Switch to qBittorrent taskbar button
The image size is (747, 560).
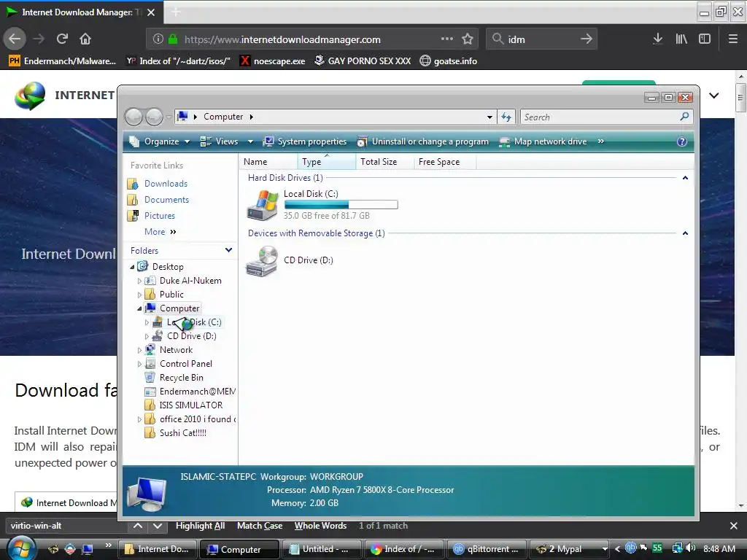click(486, 549)
